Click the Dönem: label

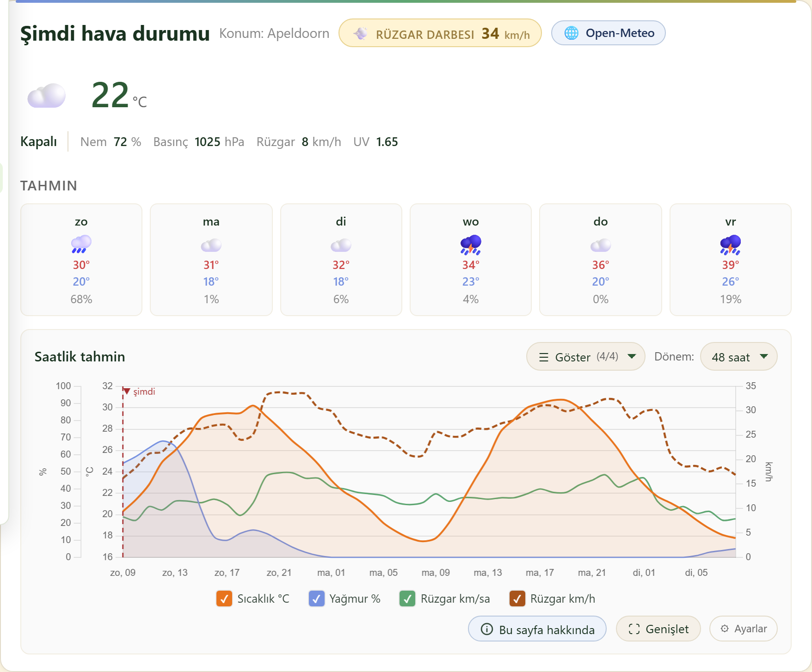click(674, 357)
